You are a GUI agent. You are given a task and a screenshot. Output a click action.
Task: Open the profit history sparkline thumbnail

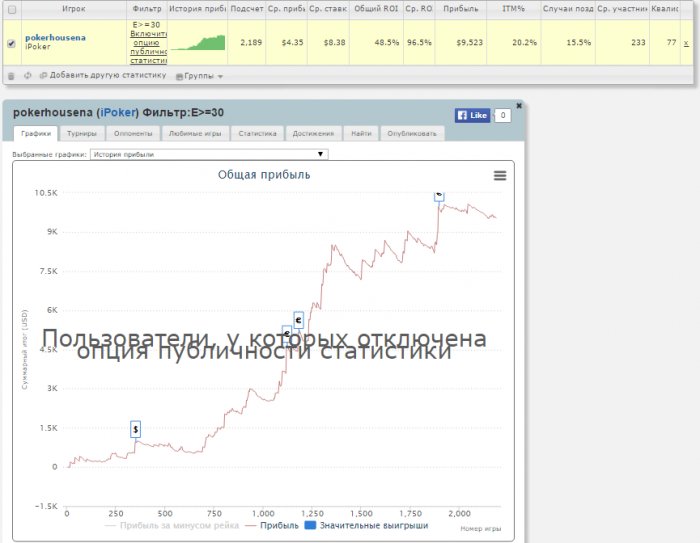(x=198, y=42)
